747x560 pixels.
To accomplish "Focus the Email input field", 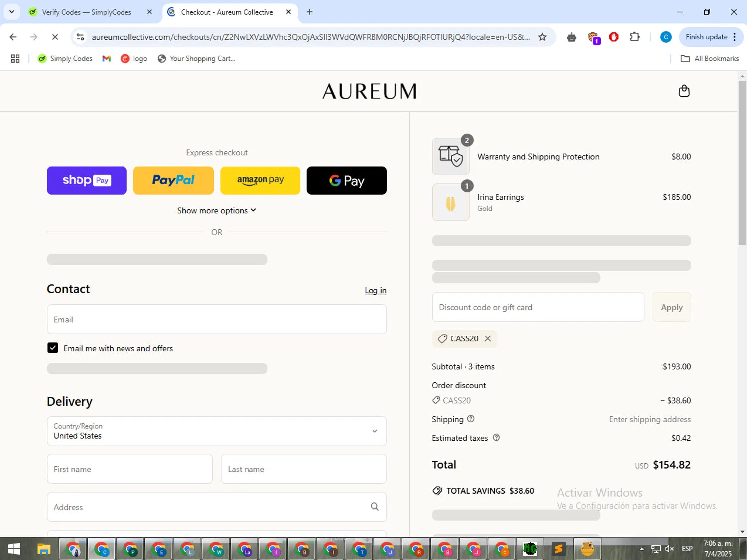I will [217, 319].
